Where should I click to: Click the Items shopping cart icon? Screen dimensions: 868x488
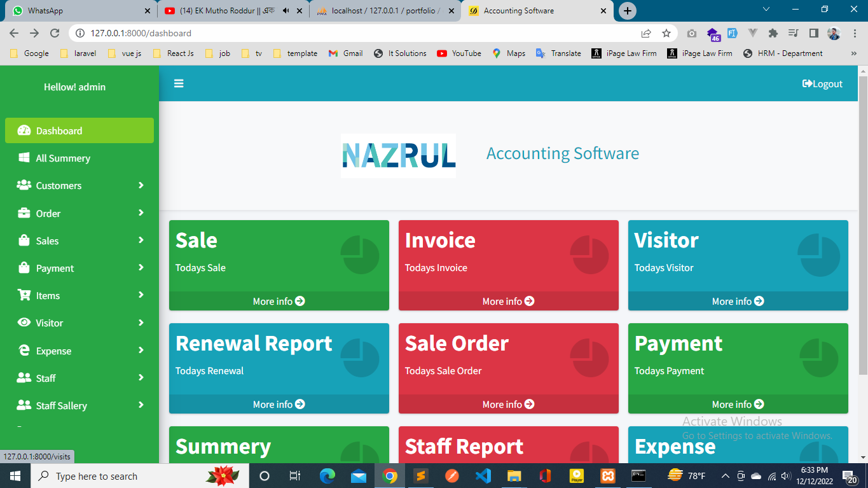click(x=24, y=295)
